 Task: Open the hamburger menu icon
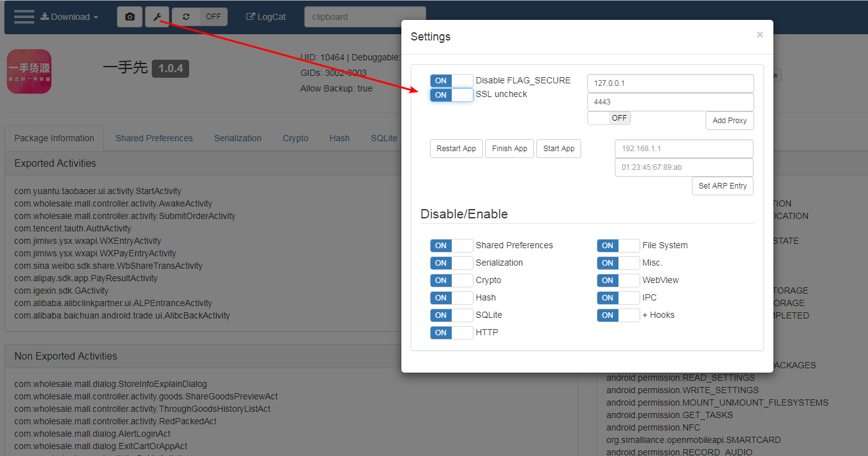(x=24, y=17)
